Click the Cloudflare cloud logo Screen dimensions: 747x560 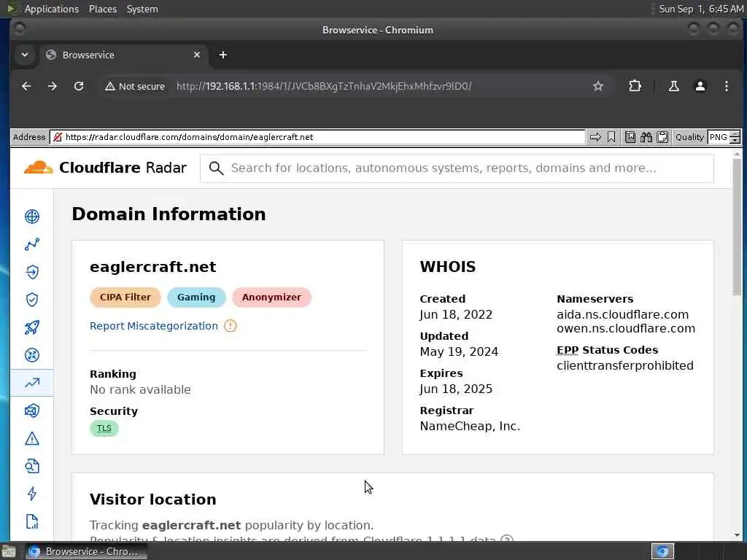click(38, 168)
